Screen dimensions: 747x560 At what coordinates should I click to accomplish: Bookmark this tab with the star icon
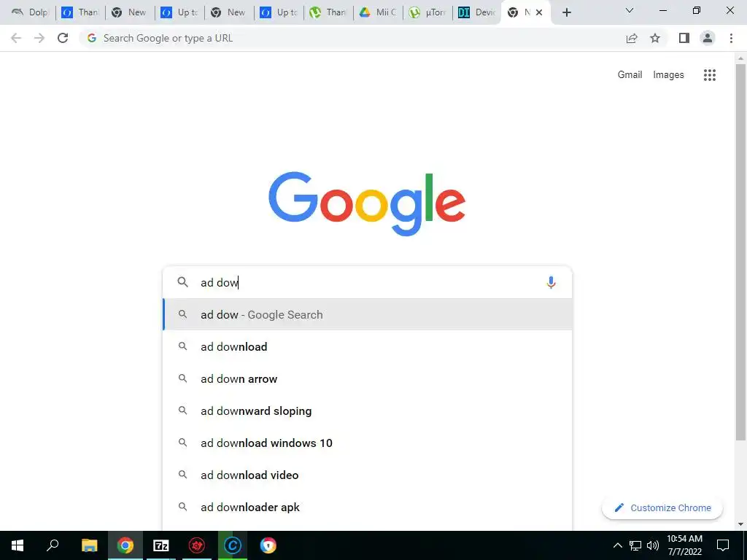click(x=655, y=38)
